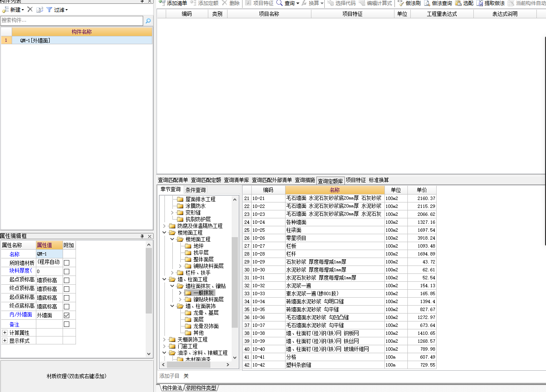Expand the 门窗工程 node
This screenshot has width=546, height=392.
(x=164, y=346)
